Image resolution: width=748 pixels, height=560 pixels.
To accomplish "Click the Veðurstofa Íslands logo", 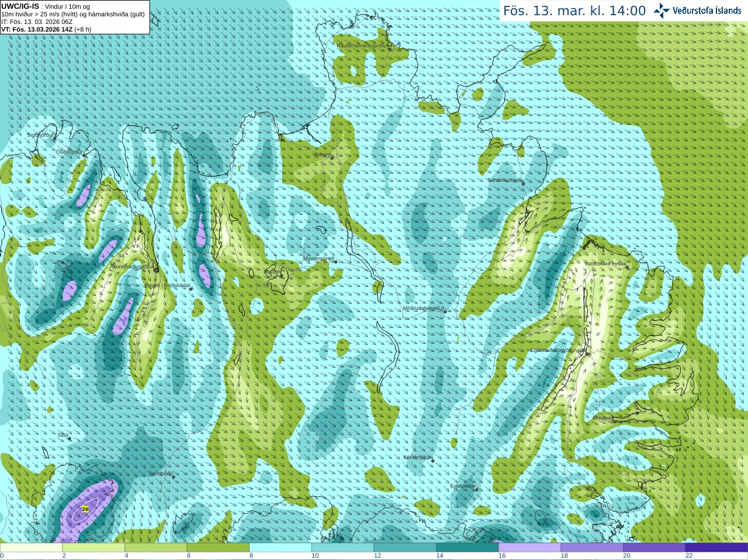I will click(x=698, y=11).
